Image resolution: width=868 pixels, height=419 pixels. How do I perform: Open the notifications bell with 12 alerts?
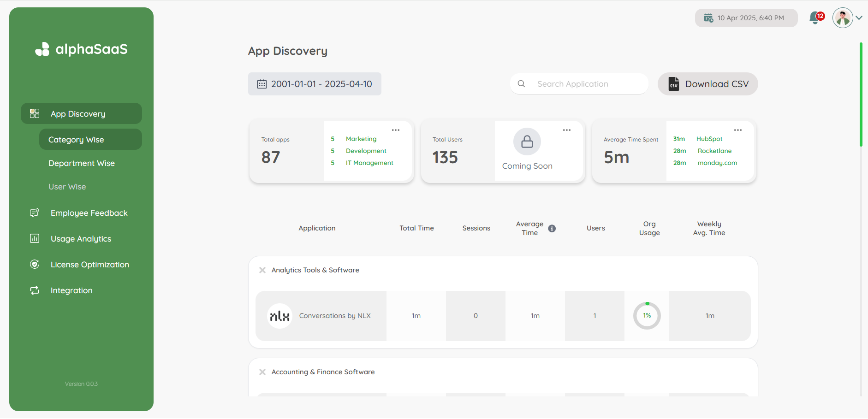point(816,18)
